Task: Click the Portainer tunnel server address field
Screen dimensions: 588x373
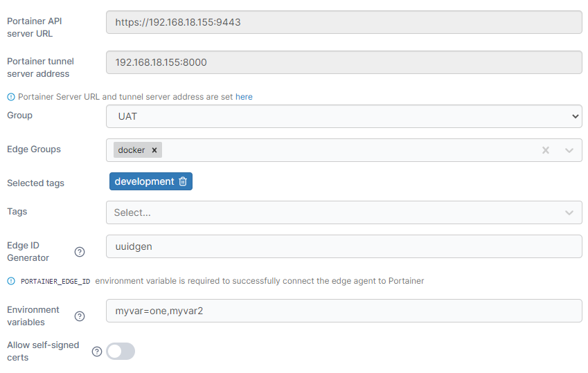Action: coord(344,62)
